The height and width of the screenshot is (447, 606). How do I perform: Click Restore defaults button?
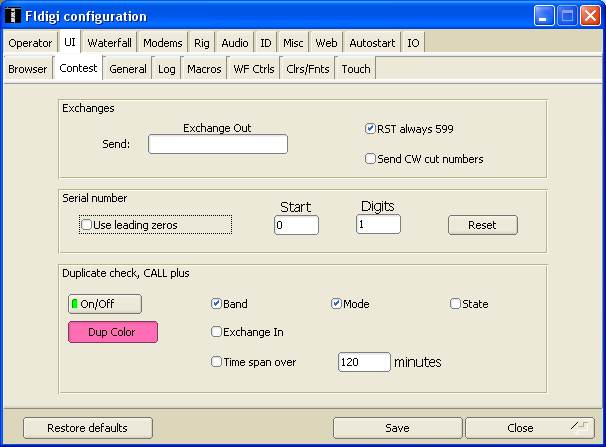tap(88, 428)
